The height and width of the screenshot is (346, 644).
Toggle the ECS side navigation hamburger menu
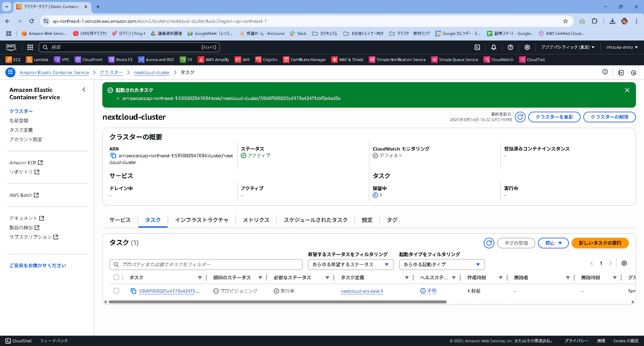point(10,72)
